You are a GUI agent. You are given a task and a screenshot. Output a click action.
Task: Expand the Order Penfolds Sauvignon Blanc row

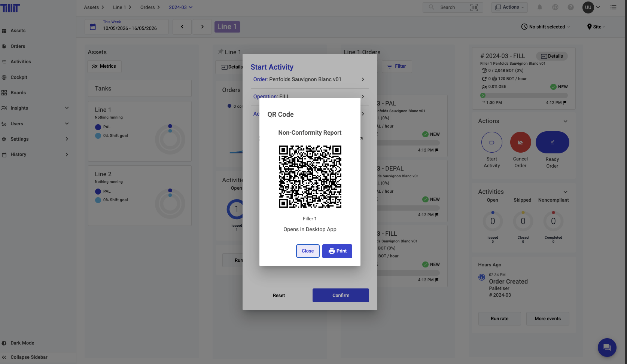point(310,79)
